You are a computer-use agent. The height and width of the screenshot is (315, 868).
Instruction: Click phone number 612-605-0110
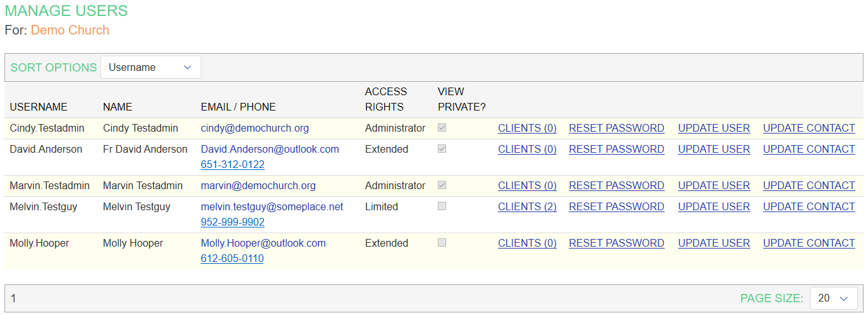(x=232, y=259)
